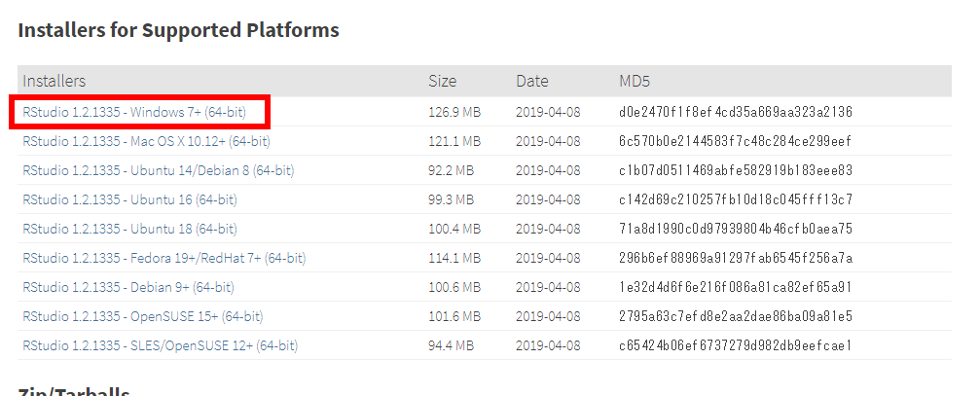
Task: Open SLES/OpenSUSE 12+ installer link
Action: (x=160, y=345)
